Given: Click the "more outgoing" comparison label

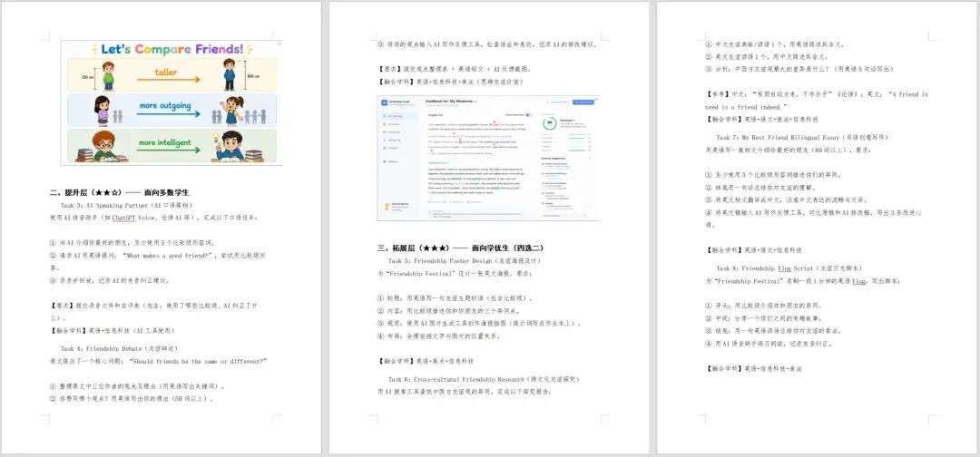Looking at the screenshot, I should pos(165,105).
